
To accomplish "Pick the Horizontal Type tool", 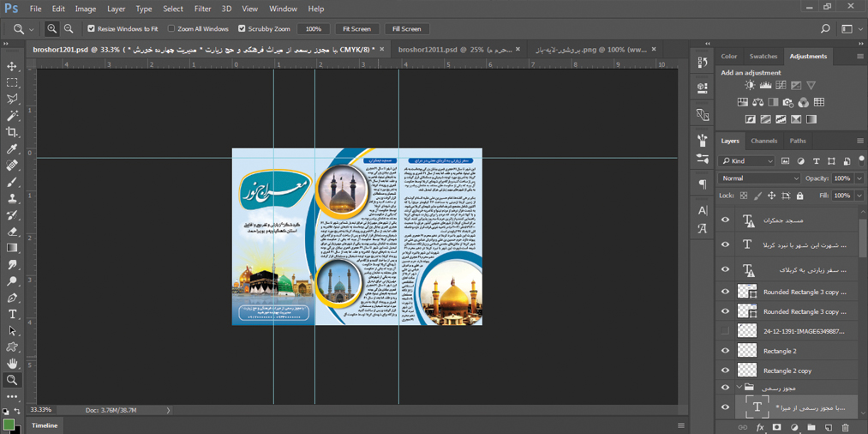I will click(x=12, y=315).
